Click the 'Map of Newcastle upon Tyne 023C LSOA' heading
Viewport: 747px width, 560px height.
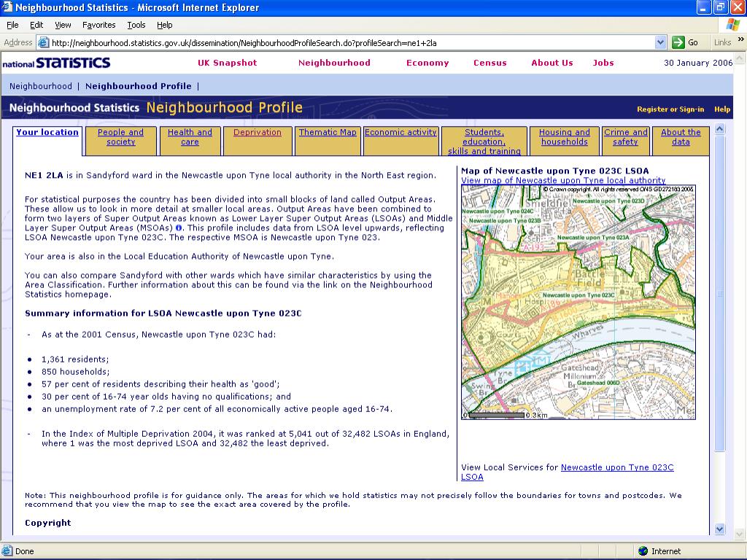tap(555, 171)
